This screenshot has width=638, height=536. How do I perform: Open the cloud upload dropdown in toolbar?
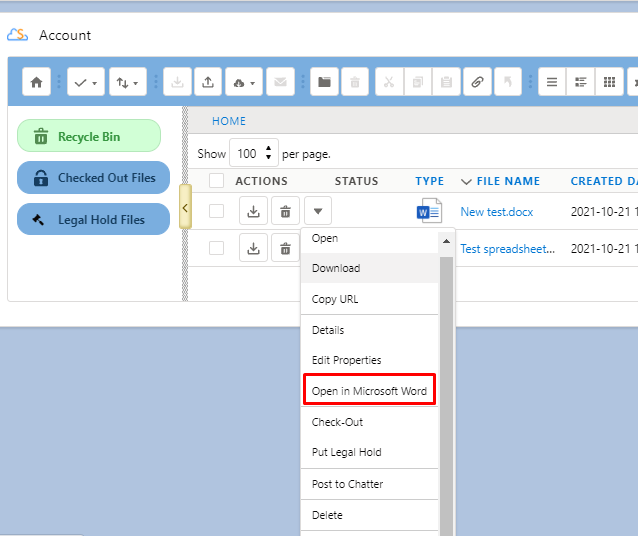pyautogui.click(x=243, y=82)
